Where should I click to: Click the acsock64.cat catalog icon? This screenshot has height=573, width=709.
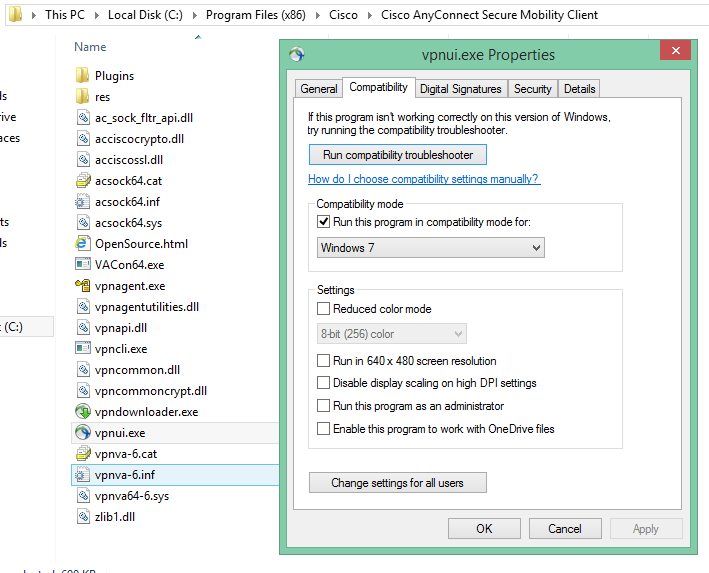click(82, 180)
